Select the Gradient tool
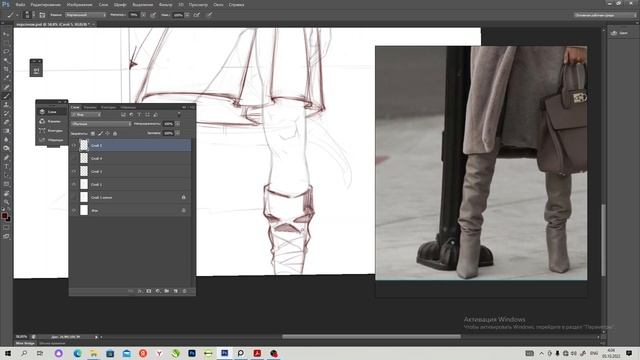The width and height of the screenshot is (640, 360). pyautogui.click(x=6, y=131)
